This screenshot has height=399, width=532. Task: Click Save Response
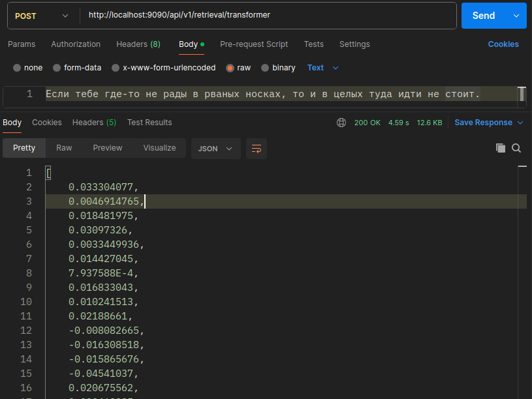coord(483,123)
